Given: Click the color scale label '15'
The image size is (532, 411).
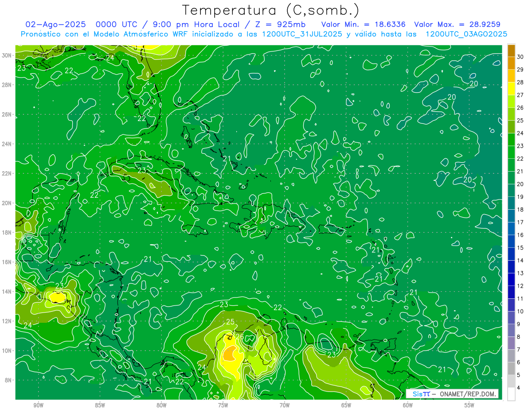Looking at the screenshot, I should pos(520,247).
